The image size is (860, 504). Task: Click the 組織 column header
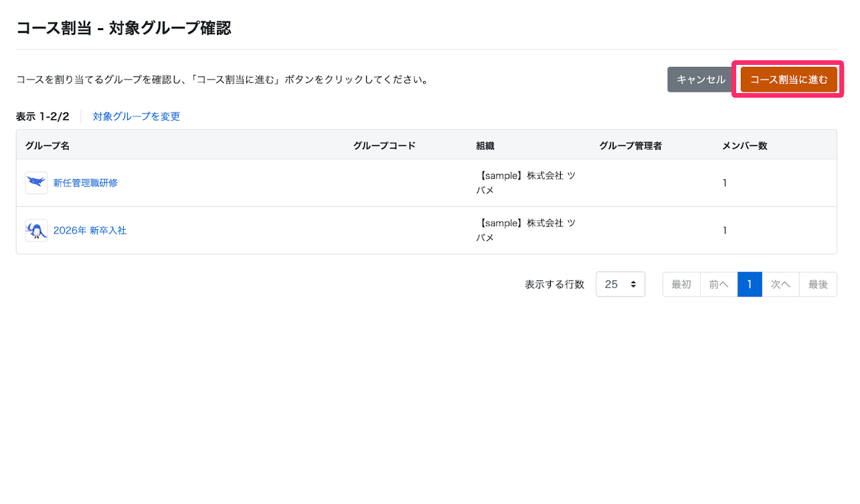coord(485,145)
